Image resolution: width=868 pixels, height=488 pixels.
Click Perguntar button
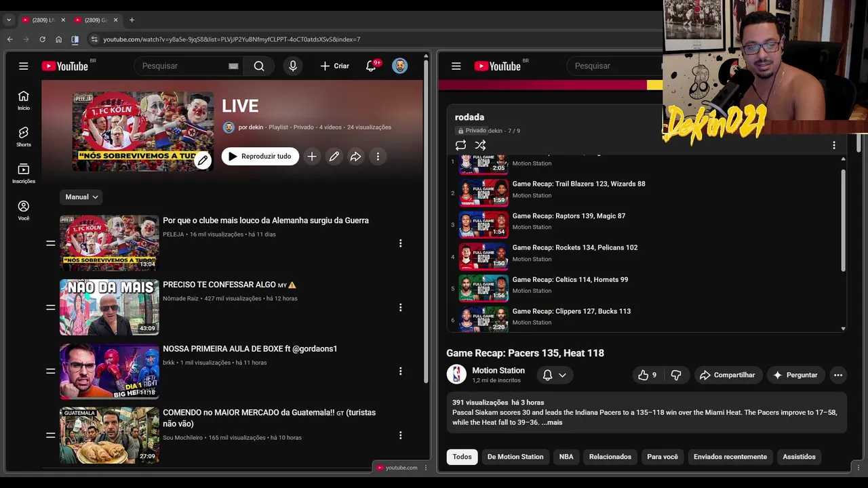(795, 375)
